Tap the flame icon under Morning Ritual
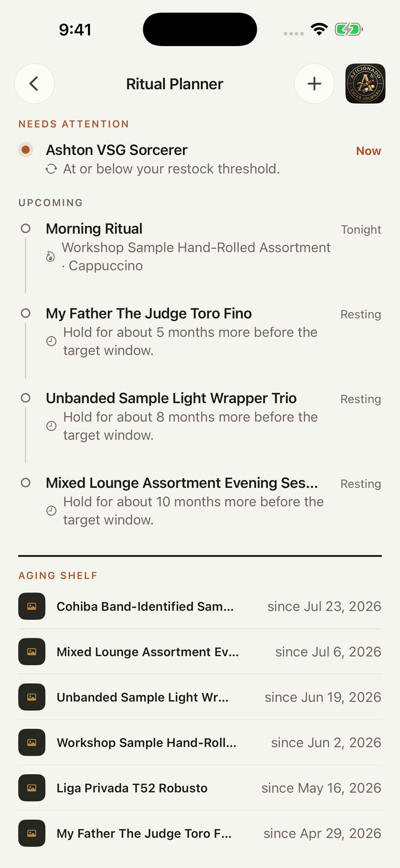Screen dimensions: 400x868 tap(51, 256)
